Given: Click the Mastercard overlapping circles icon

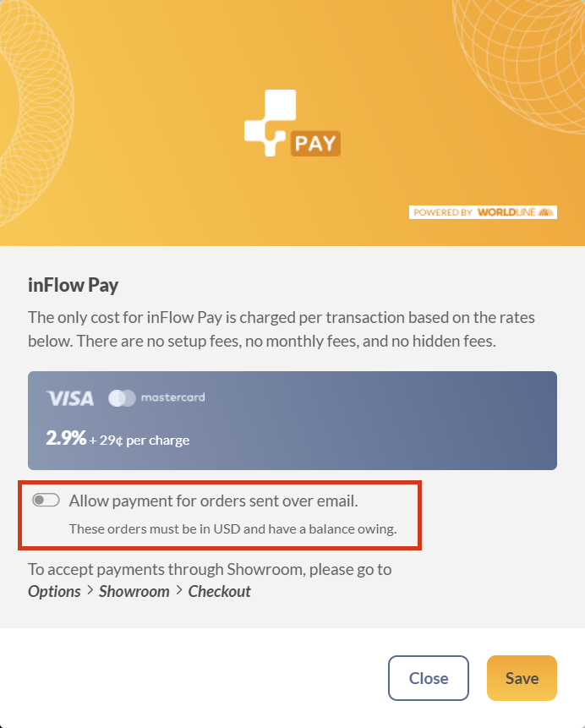Looking at the screenshot, I should tap(122, 398).
